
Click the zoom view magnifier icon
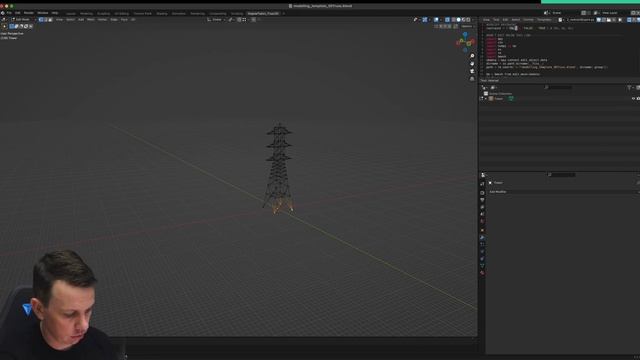(472, 56)
